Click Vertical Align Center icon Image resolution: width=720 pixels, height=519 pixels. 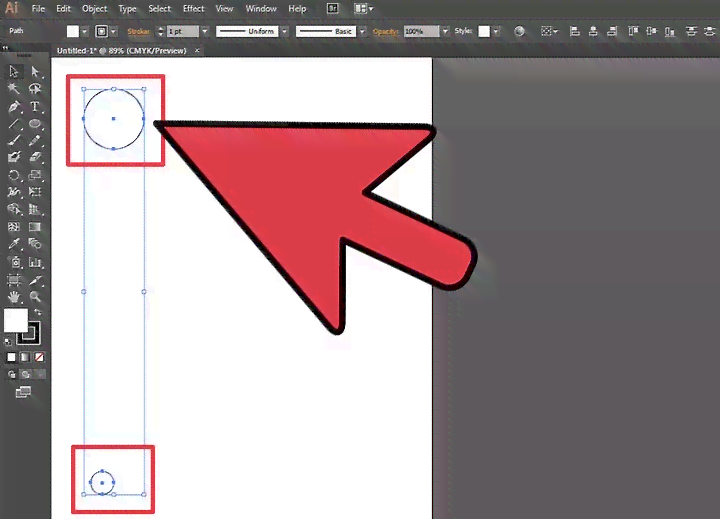(x=652, y=31)
